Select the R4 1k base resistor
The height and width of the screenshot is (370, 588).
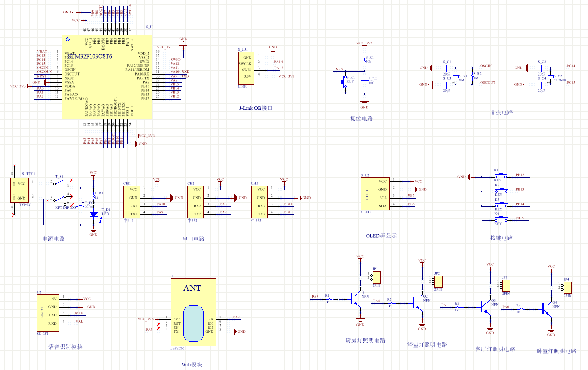tap(521, 309)
